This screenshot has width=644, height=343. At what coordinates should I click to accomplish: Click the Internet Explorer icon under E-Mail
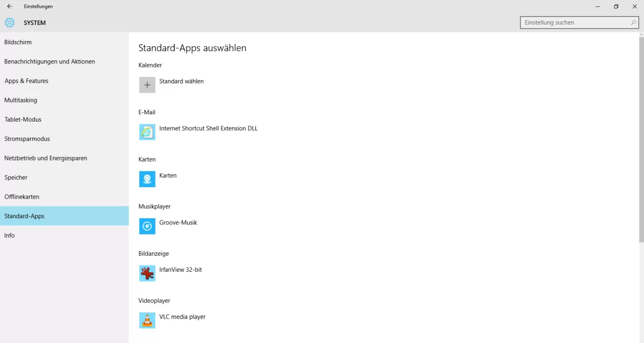coord(147,132)
